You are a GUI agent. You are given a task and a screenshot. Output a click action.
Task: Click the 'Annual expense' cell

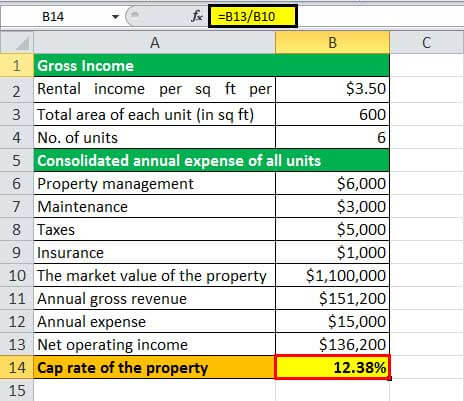[154, 321]
